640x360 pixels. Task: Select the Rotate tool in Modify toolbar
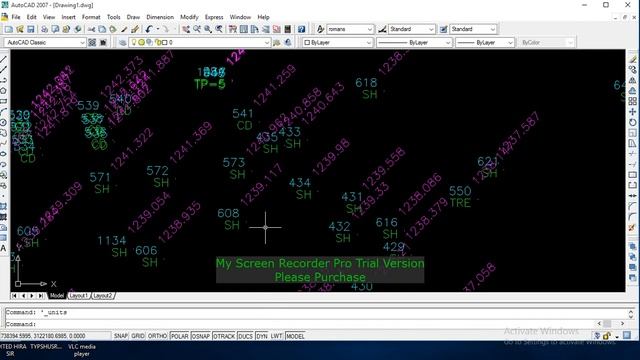(x=632, y=122)
